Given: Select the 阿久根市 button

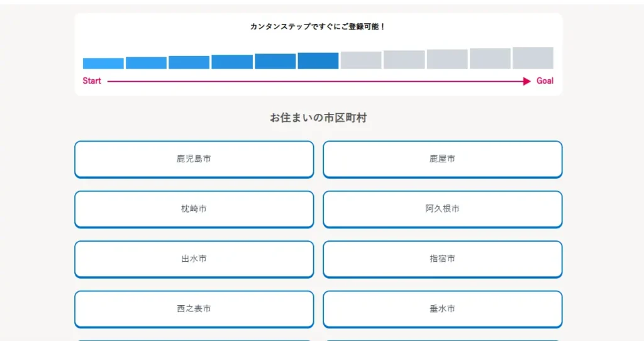Looking at the screenshot, I should pyautogui.click(x=442, y=209).
